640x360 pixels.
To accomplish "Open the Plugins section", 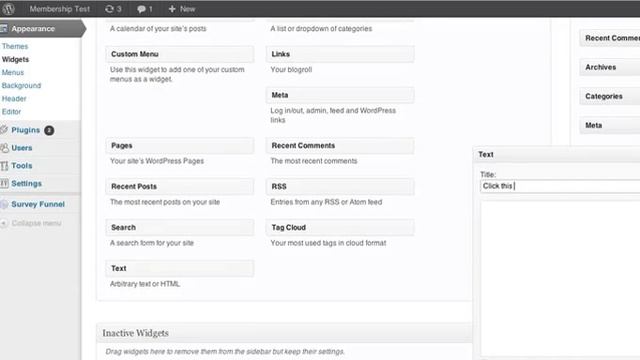I will tap(25, 130).
